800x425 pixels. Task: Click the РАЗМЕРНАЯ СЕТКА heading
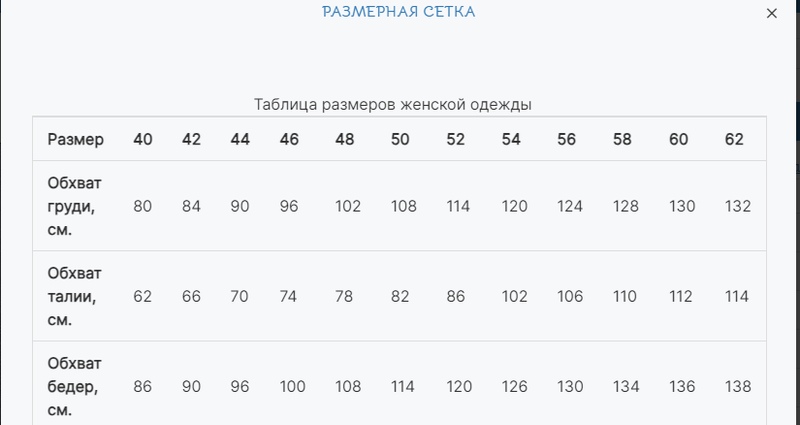tap(398, 12)
